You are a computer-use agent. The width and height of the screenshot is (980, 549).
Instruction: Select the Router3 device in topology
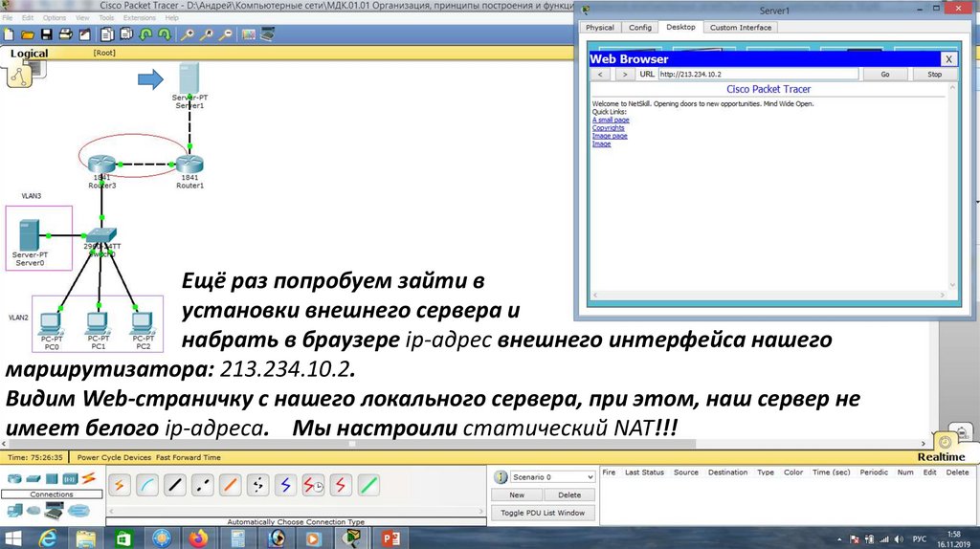pos(101,165)
